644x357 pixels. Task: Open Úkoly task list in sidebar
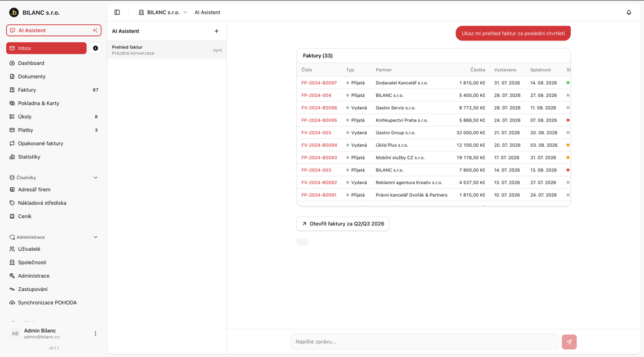[x=54, y=116]
